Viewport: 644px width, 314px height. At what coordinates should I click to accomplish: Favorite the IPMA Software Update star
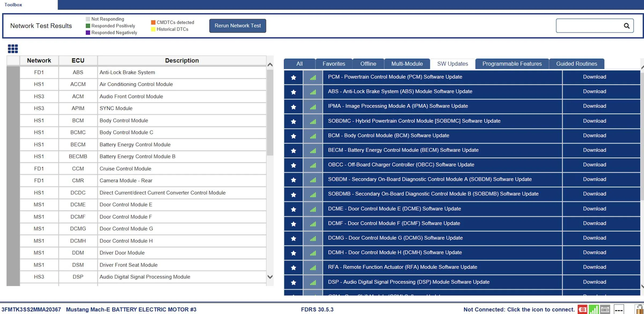[294, 107]
